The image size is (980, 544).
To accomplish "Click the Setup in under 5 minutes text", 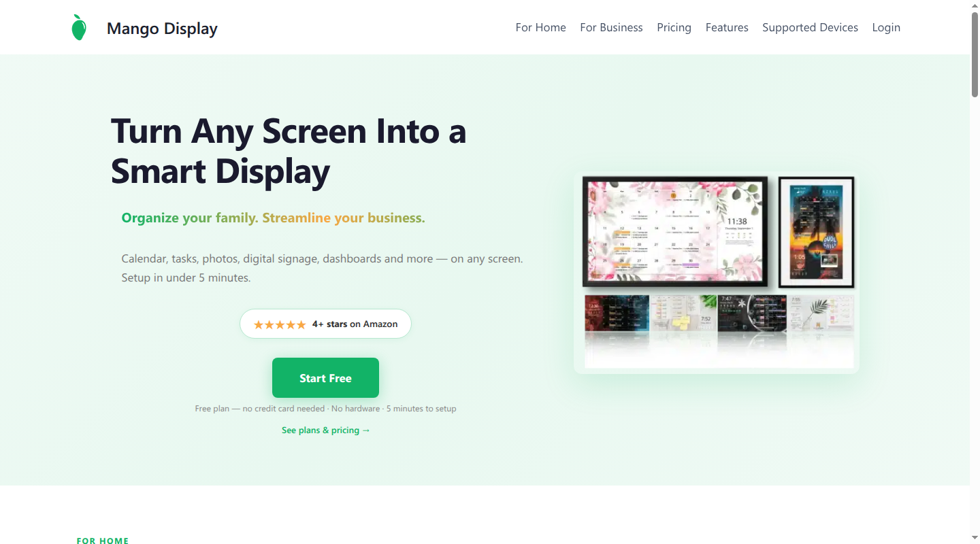I will (x=186, y=278).
